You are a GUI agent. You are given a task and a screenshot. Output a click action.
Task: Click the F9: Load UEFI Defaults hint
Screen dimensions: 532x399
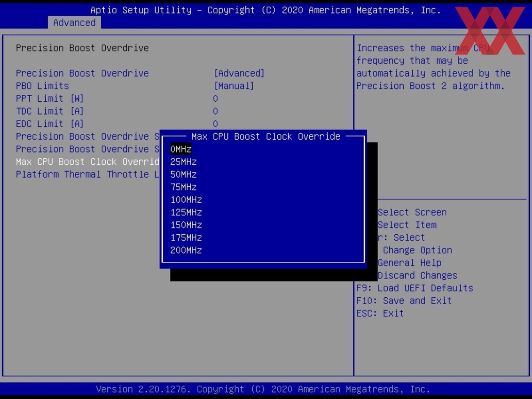click(415, 288)
